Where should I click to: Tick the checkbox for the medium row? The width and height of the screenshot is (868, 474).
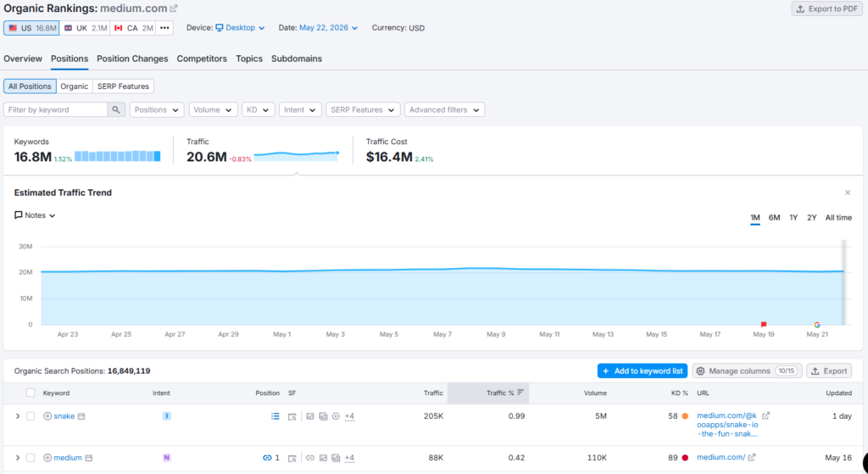coord(31,457)
